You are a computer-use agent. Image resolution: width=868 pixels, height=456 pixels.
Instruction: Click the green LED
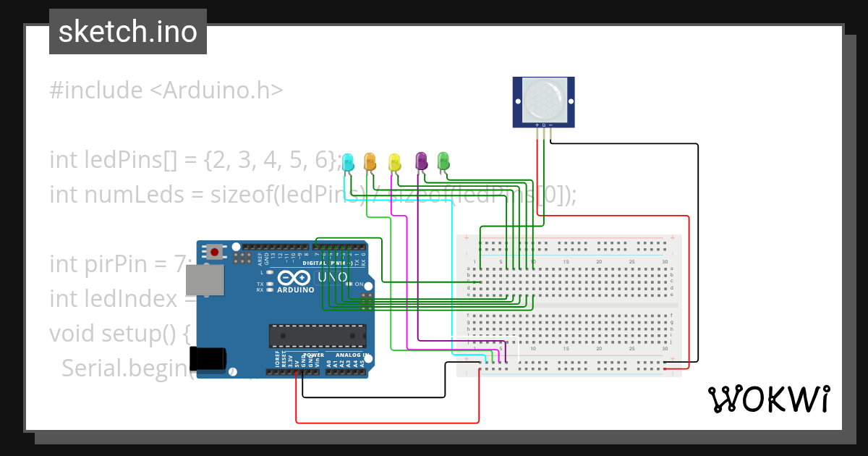[x=443, y=161]
